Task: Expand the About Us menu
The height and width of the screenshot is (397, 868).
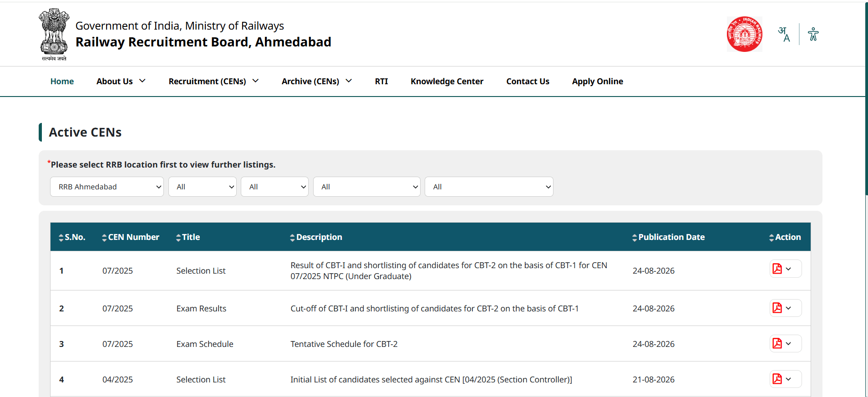Action: point(121,81)
